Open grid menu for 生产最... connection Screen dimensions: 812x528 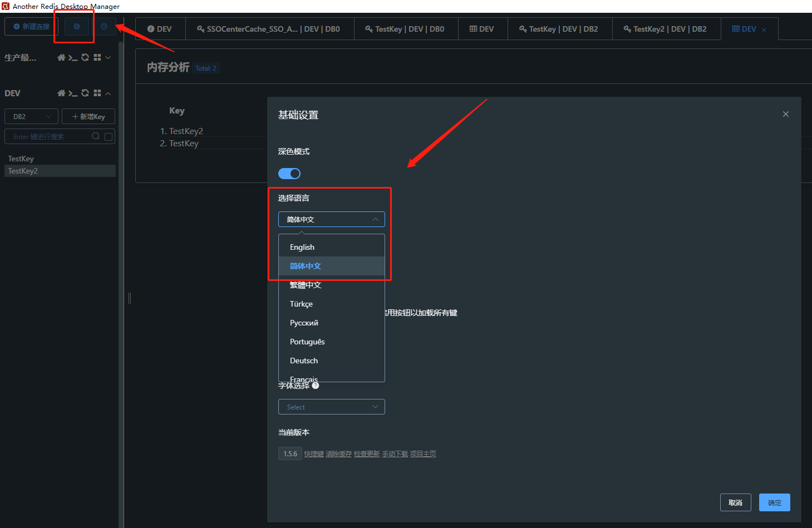coord(97,57)
